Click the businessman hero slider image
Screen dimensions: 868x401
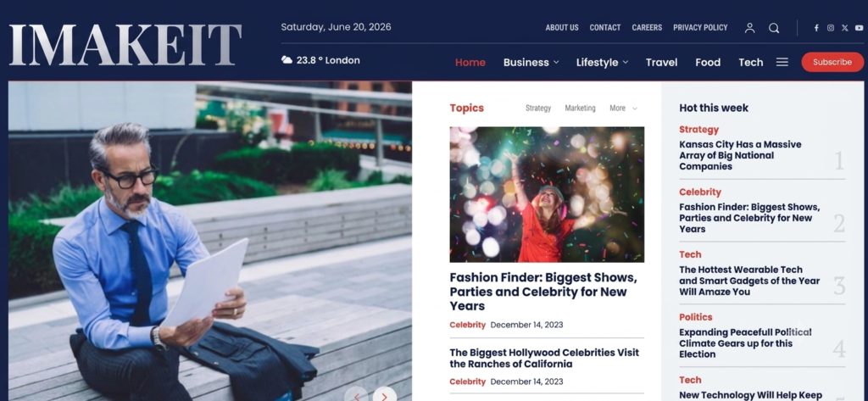pyautogui.click(x=210, y=241)
